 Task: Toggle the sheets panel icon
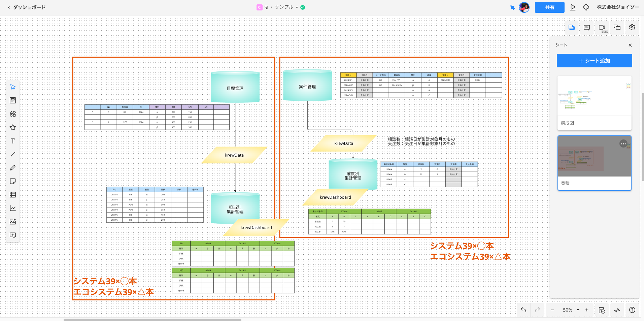point(571,28)
